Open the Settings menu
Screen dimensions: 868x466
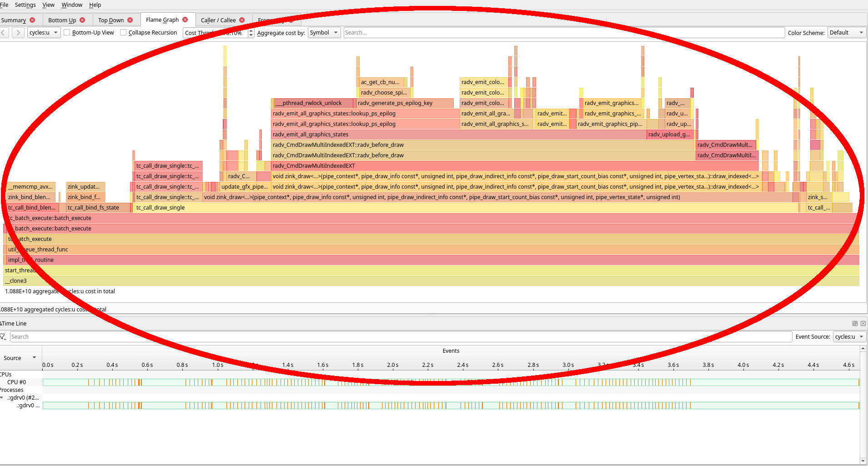pyautogui.click(x=25, y=5)
